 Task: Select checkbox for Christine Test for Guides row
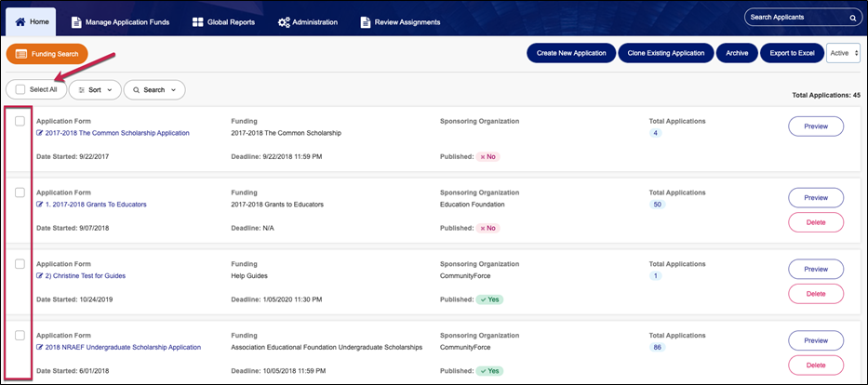click(x=20, y=264)
